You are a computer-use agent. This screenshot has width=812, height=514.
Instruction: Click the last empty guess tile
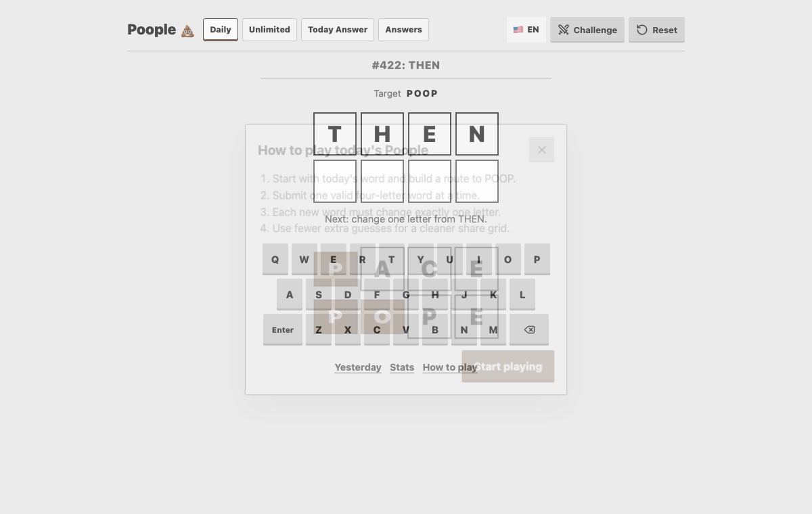point(477,181)
